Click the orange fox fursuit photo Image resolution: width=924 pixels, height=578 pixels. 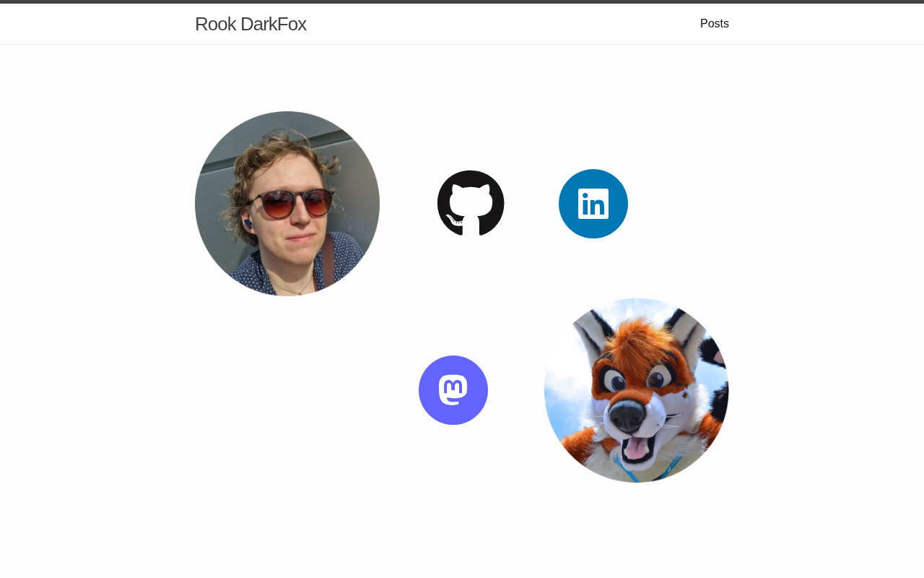coord(637,390)
